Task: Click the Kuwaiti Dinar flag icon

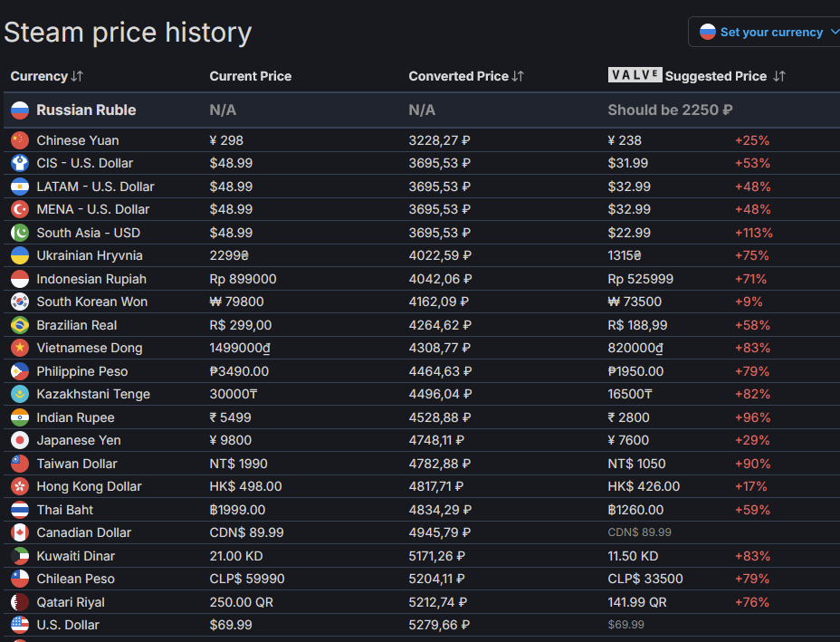Action: click(x=20, y=556)
